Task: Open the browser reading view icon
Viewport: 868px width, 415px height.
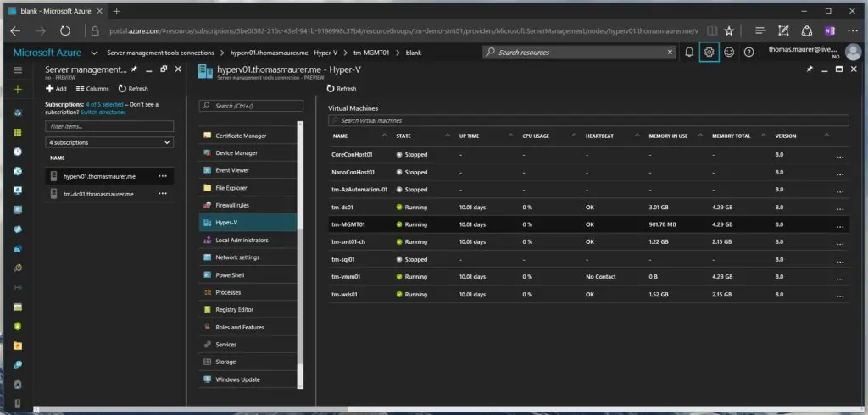Action: point(712,31)
